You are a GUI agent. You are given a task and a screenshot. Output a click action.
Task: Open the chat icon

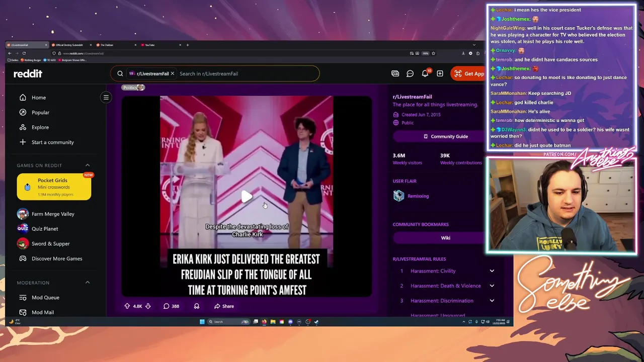(410, 73)
